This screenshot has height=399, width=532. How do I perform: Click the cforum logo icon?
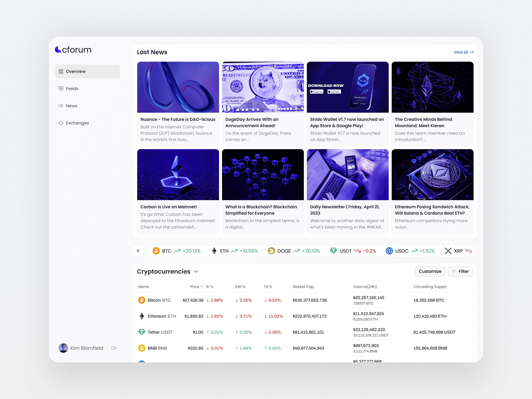coord(59,50)
